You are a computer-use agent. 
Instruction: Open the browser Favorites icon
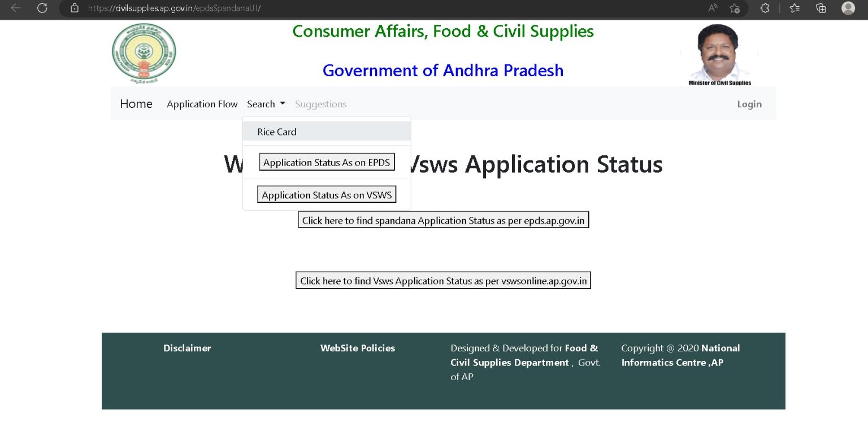tap(794, 9)
